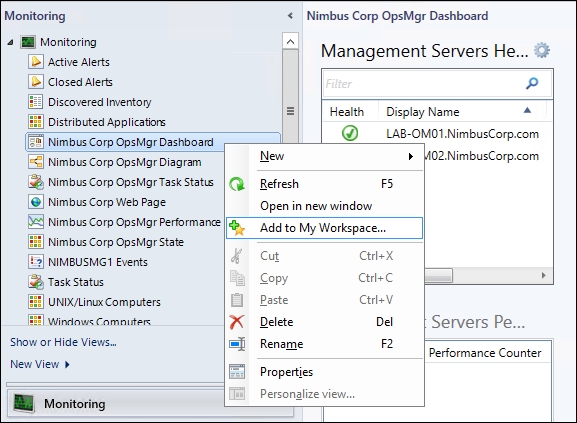Select the Discovered Inventory view

pyautogui.click(x=99, y=102)
